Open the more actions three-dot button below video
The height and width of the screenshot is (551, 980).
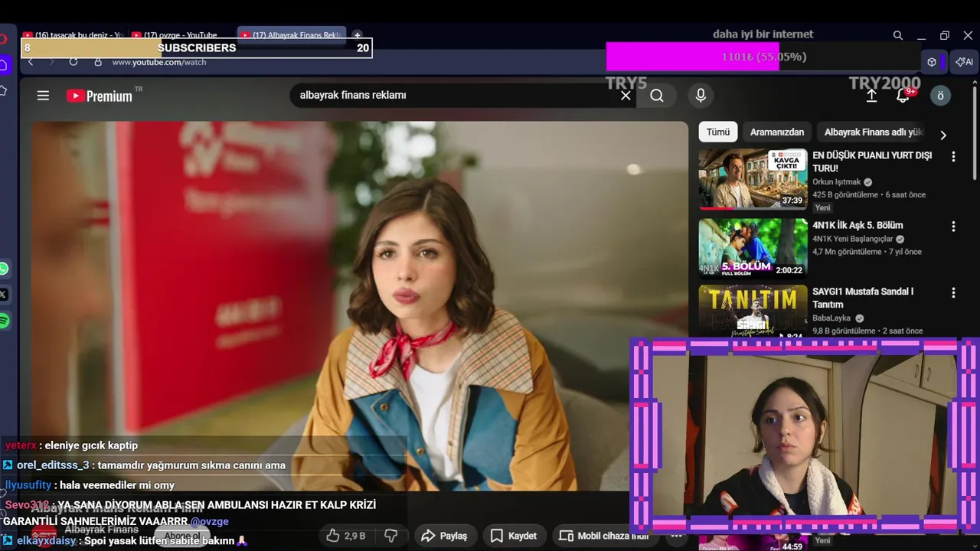pyautogui.click(x=676, y=536)
